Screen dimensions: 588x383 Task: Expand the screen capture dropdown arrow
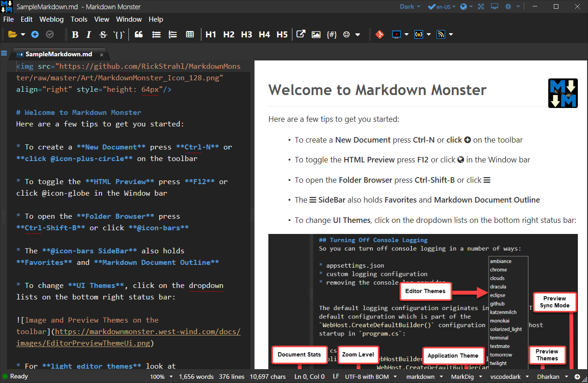[x=406, y=35]
